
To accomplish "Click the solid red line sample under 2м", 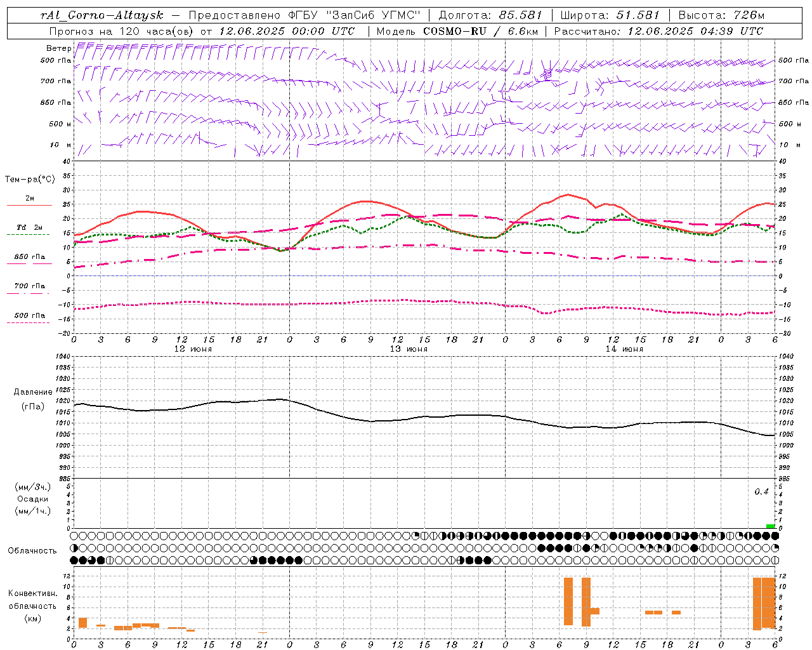I will pos(29,205).
